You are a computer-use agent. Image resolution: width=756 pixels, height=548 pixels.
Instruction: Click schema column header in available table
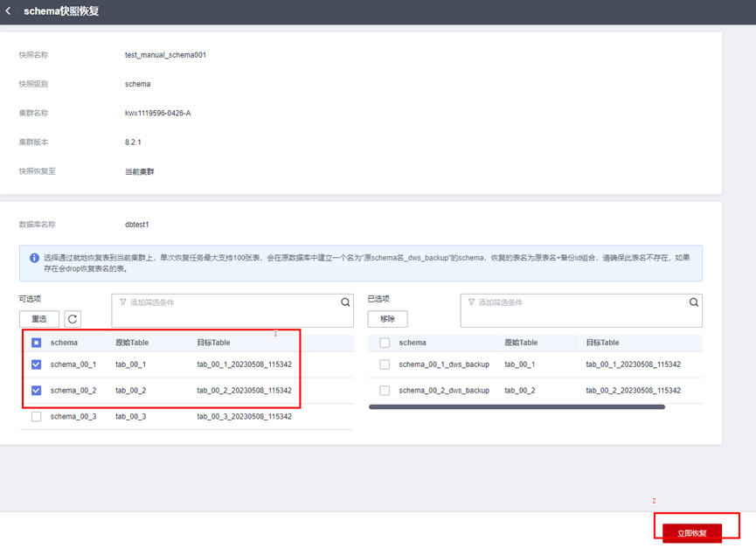point(64,343)
